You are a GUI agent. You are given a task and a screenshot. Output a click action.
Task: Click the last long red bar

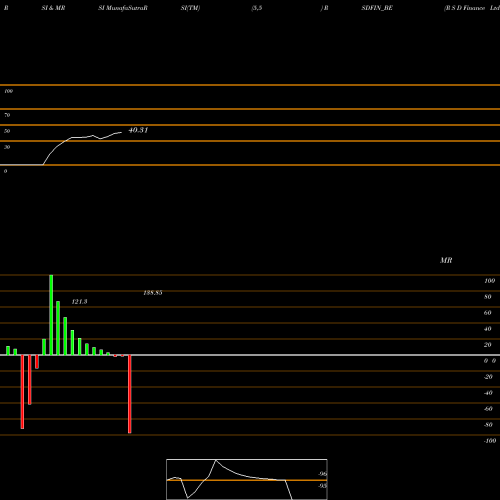click(x=130, y=394)
